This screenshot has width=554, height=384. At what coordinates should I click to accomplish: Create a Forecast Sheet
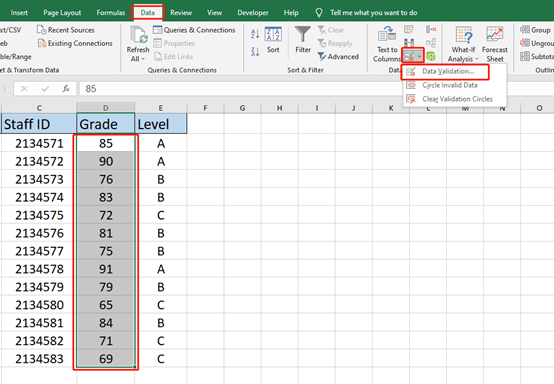495,44
